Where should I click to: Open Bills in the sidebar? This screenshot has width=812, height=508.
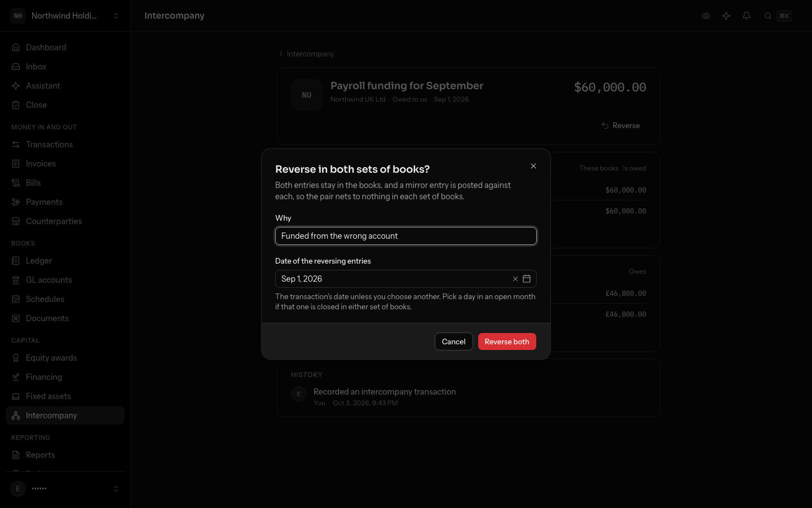coord(65,183)
